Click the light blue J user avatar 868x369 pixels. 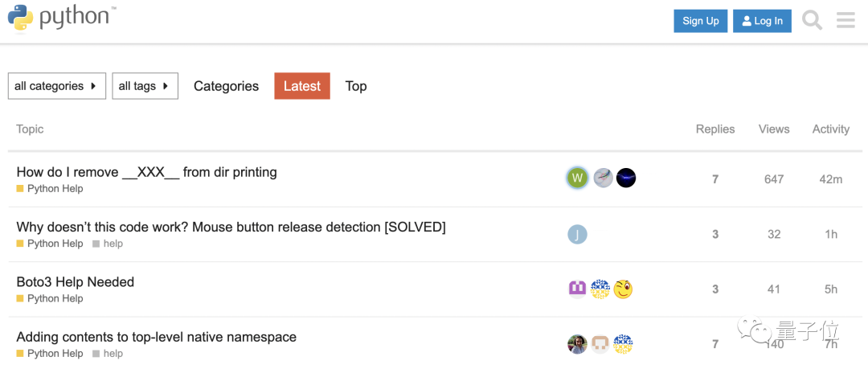577,234
